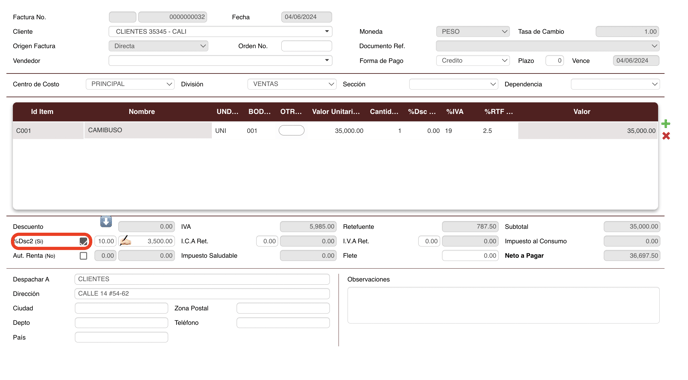Click the 2.5 %RTF cell
Screen dimensions: 688x380
(x=487, y=131)
